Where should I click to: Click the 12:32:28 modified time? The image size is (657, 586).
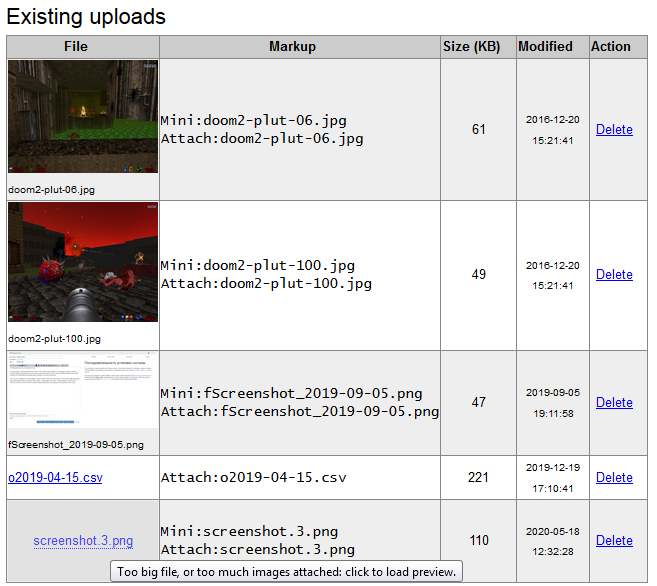[x=553, y=552]
